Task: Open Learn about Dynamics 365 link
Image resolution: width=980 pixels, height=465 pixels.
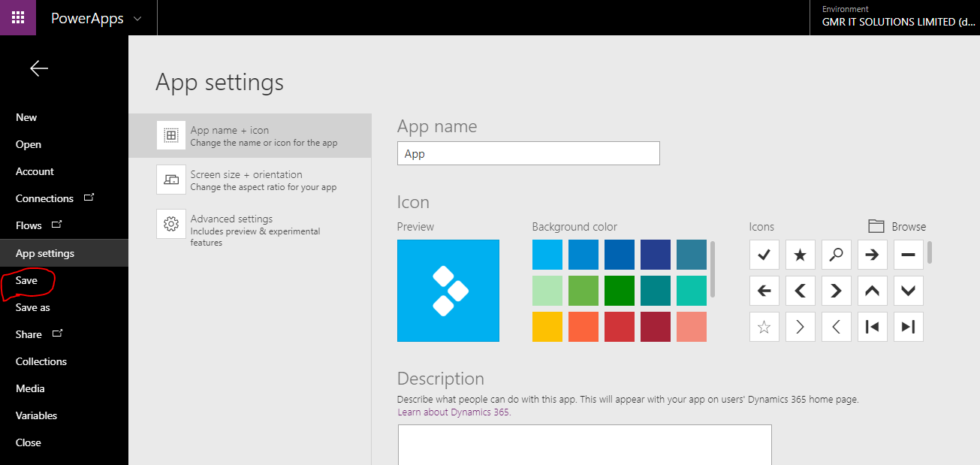Action: point(454,412)
